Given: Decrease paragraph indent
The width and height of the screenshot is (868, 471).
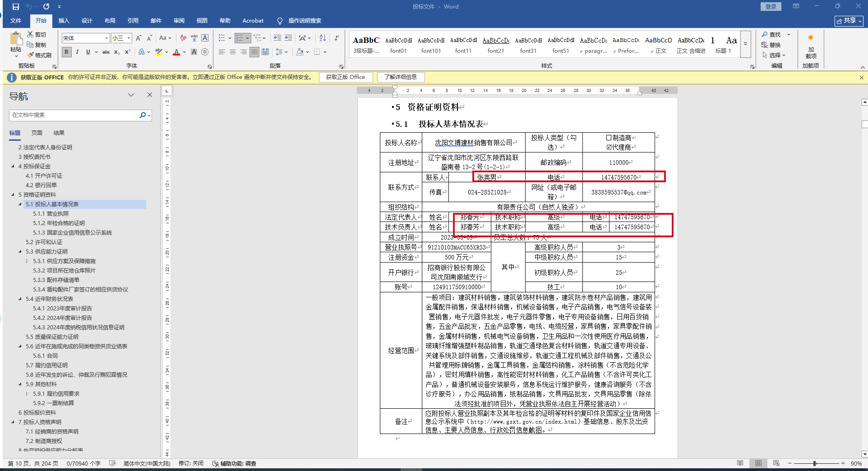Looking at the screenshot, I should click(277, 38).
